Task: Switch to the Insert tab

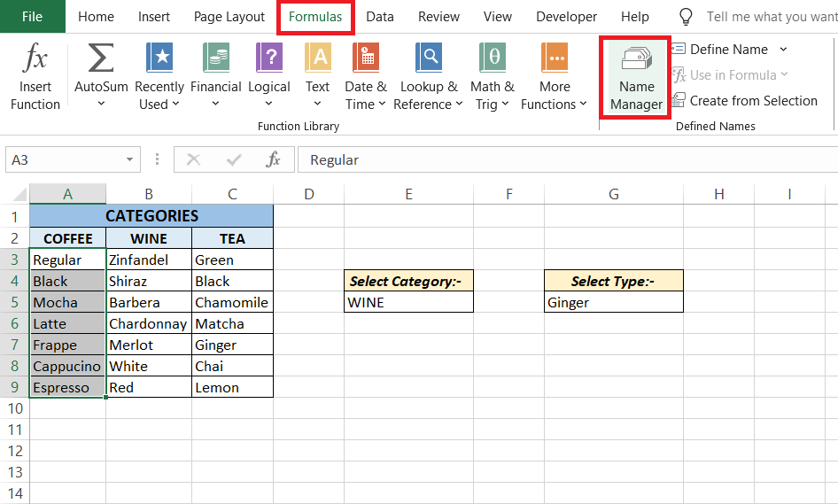Action: click(154, 17)
